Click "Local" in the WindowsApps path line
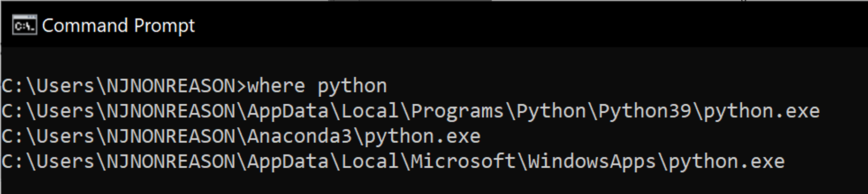This screenshot has width=868, height=194. (369, 162)
